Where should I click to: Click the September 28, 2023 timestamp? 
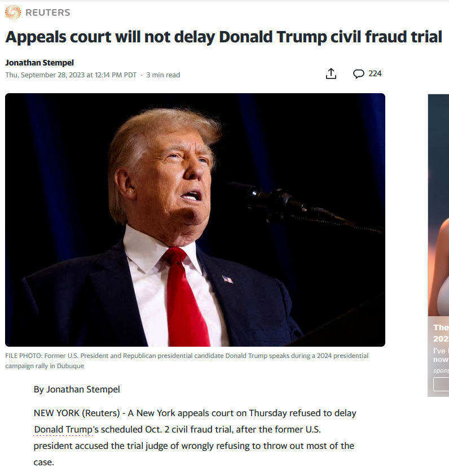tap(71, 75)
